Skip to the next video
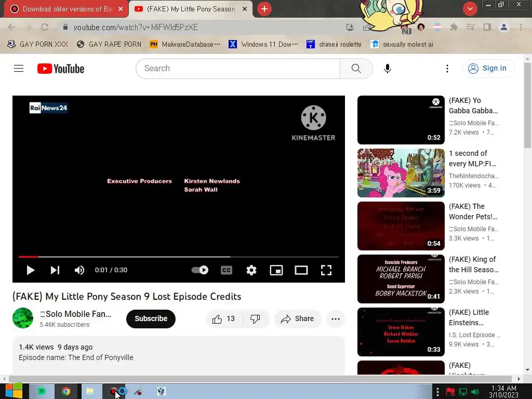 [55, 270]
